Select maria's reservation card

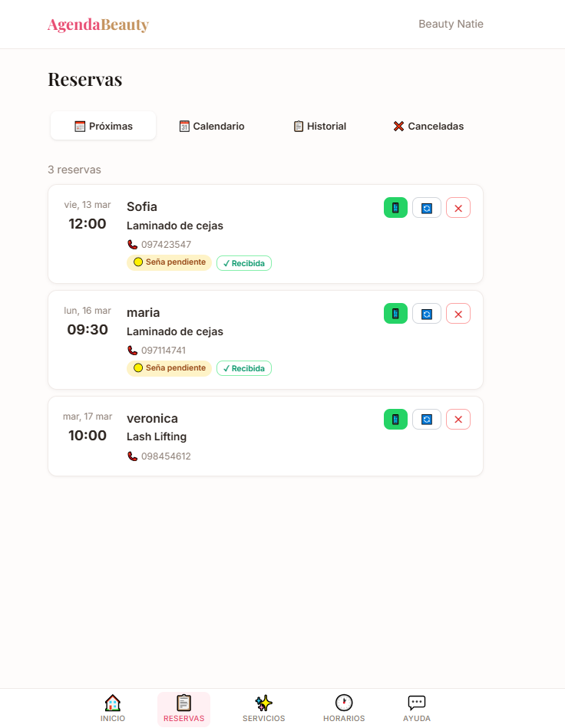pyautogui.click(x=265, y=340)
